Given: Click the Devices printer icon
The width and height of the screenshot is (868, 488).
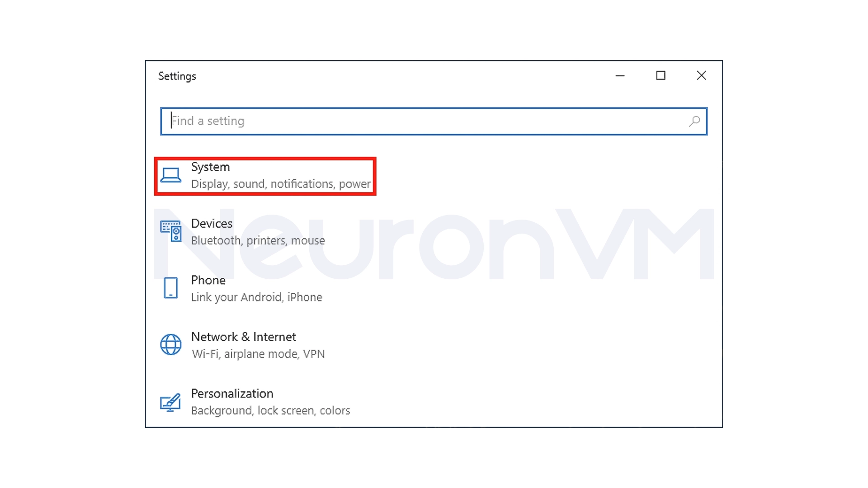Looking at the screenshot, I should point(170,231).
